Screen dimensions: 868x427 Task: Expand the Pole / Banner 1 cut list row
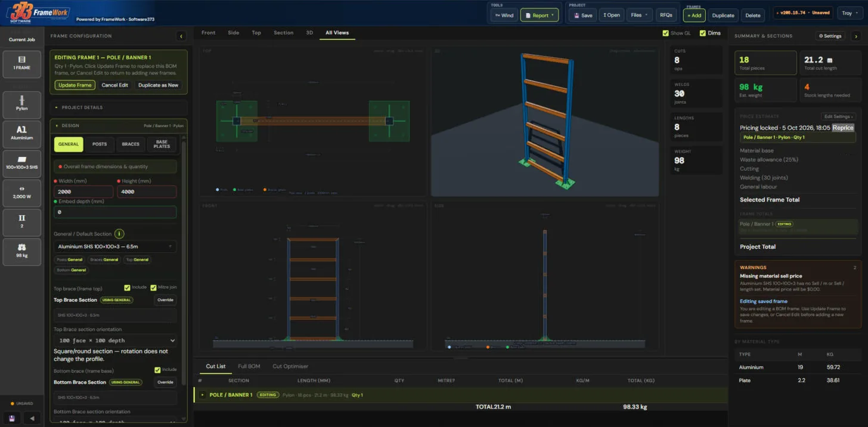click(x=203, y=395)
